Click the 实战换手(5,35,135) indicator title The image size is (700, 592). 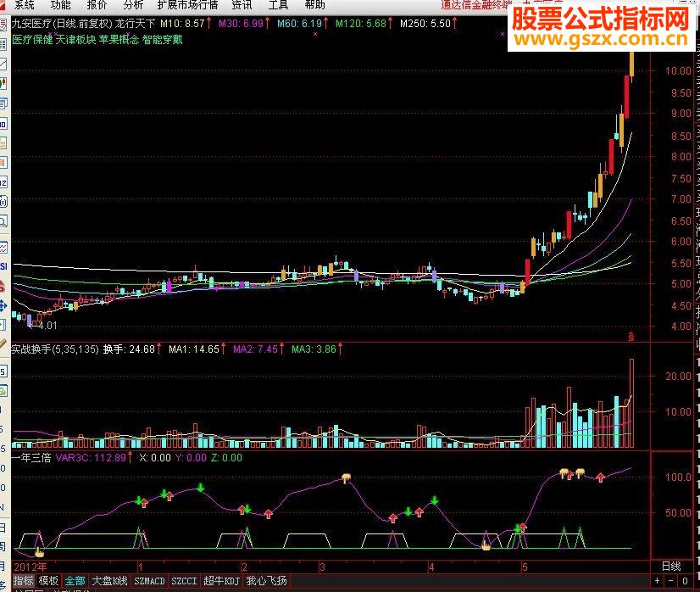(55, 349)
